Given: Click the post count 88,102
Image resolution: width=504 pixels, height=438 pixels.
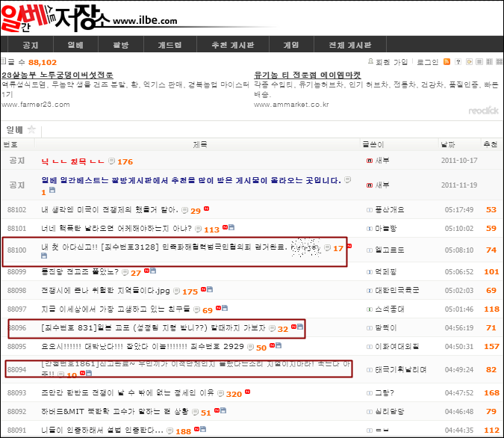Looking at the screenshot, I should pyautogui.click(x=43, y=62).
